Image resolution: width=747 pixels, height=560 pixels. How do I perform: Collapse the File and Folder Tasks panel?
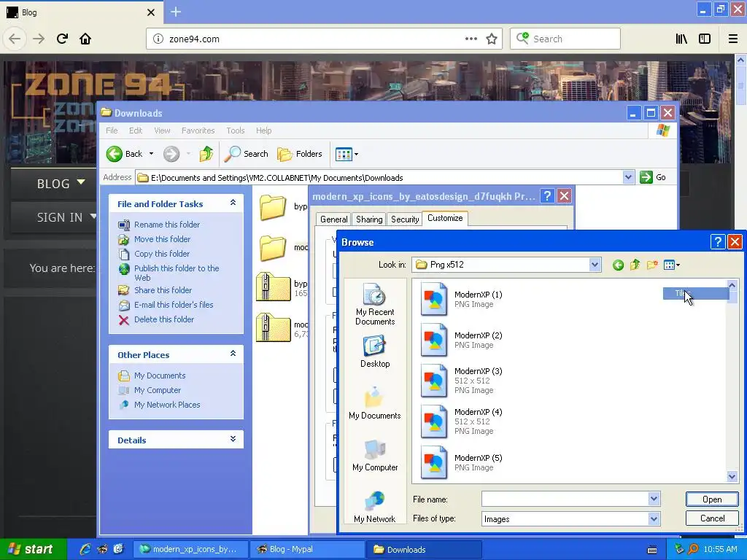(x=233, y=203)
